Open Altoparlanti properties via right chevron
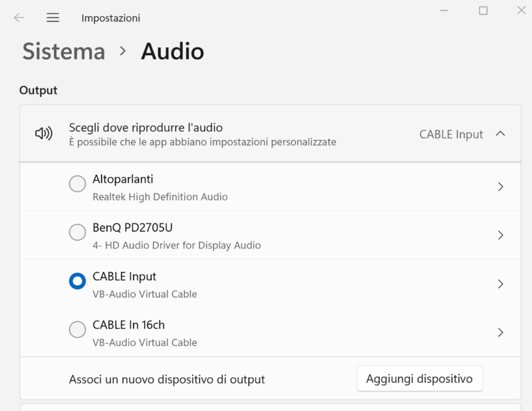Image resolution: width=532 pixels, height=411 pixels. pos(501,187)
